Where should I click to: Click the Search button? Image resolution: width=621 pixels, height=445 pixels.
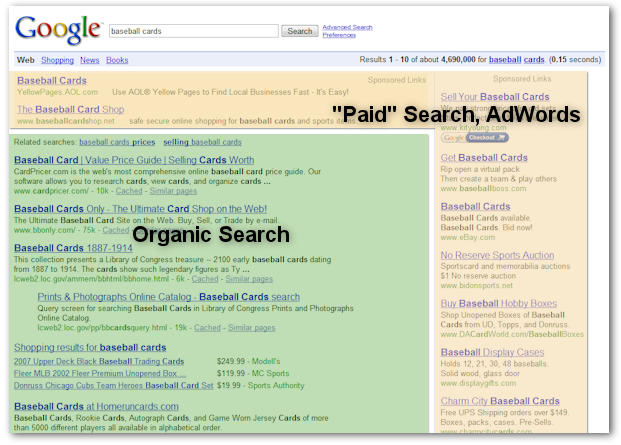(299, 31)
